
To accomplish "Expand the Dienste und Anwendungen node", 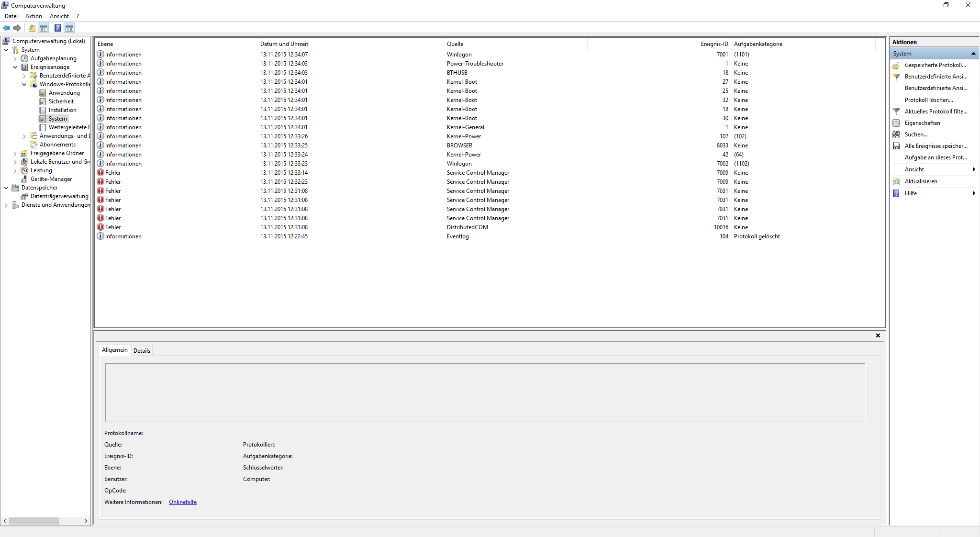I will click(x=6, y=205).
